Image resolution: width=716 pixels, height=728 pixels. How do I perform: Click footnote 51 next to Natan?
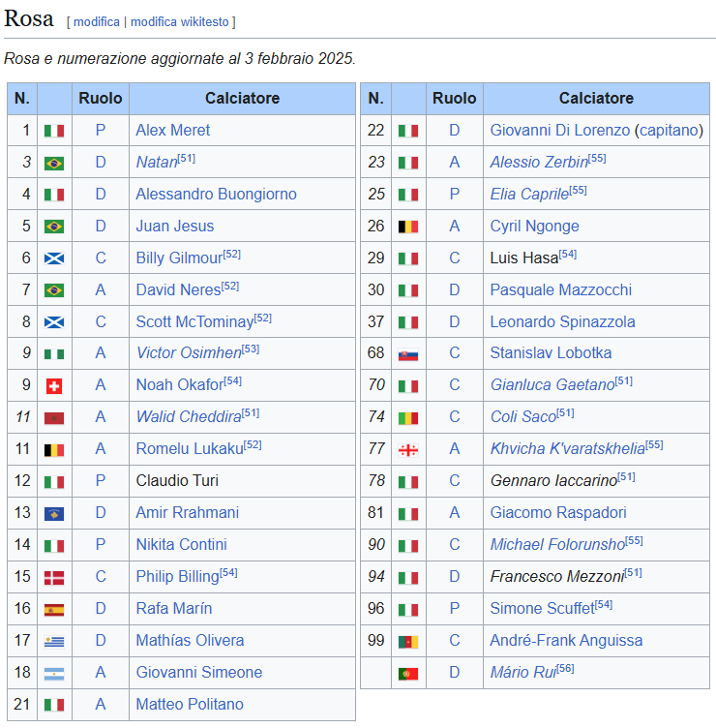(x=187, y=159)
